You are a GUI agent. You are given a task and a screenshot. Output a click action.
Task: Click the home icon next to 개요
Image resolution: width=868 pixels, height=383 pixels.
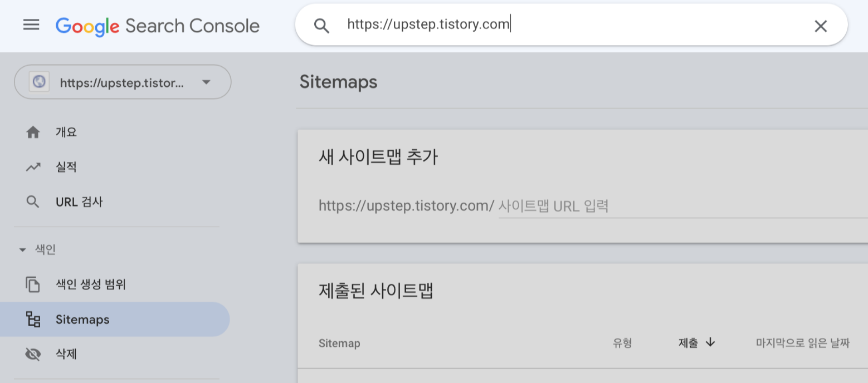tap(33, 132)
